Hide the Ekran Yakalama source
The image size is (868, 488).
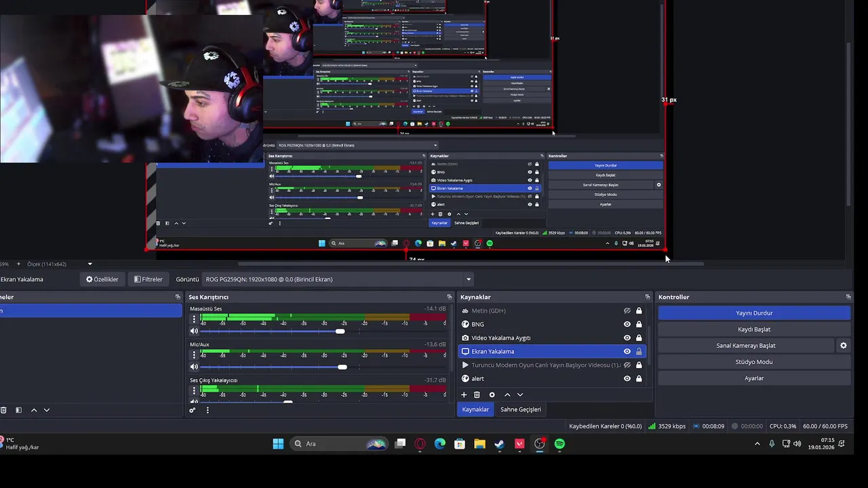click(627, 351)
